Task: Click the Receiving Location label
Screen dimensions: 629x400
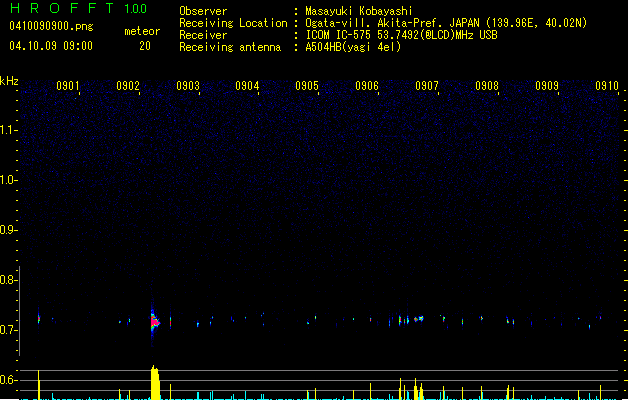Action: pyautogui.click(x=233, y=23)
